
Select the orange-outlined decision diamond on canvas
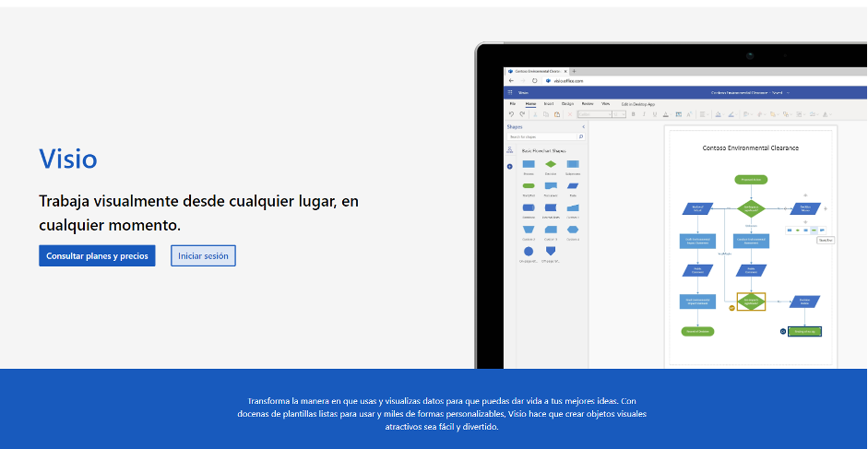pos(751,301)
